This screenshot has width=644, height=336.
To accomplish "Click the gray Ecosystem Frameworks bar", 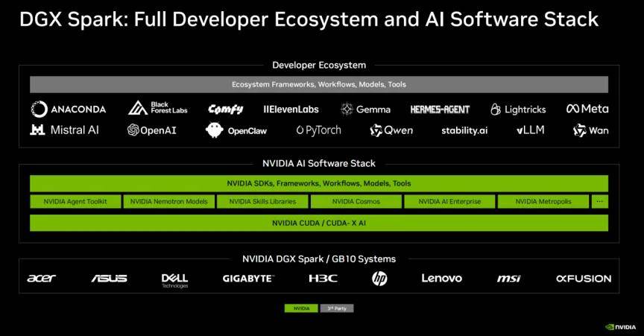I will [x=319, y=85].
